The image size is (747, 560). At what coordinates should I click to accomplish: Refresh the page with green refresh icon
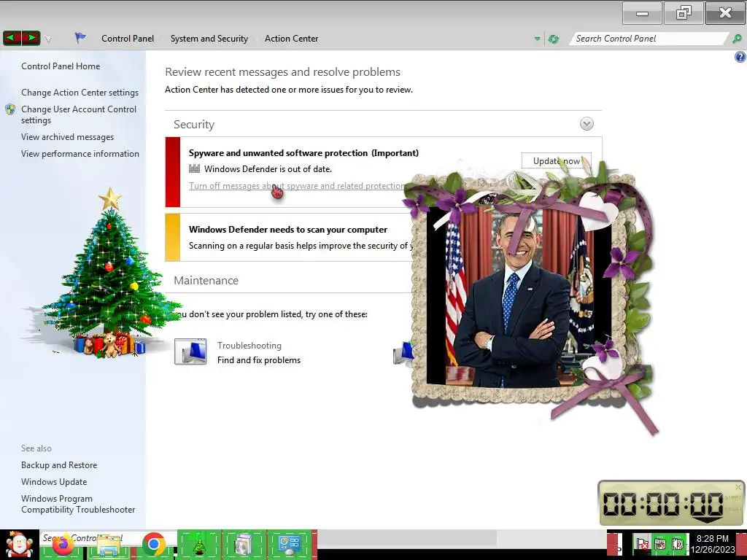(553, 39)
